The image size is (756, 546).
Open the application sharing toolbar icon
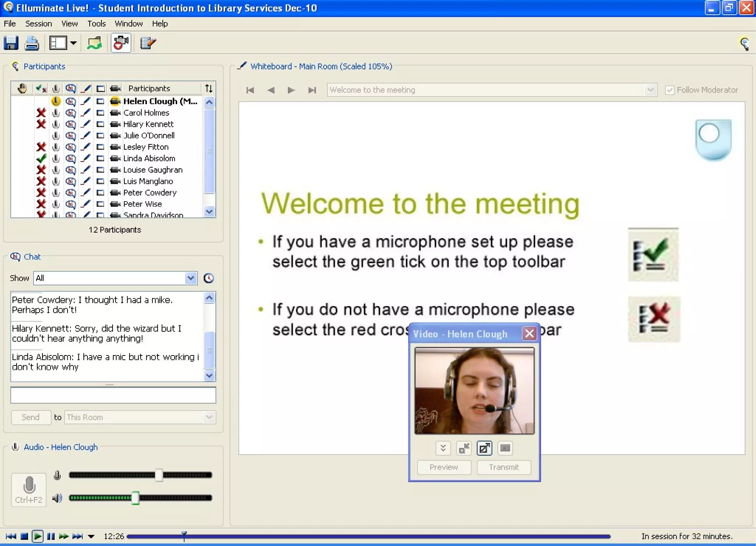(94, 43)
